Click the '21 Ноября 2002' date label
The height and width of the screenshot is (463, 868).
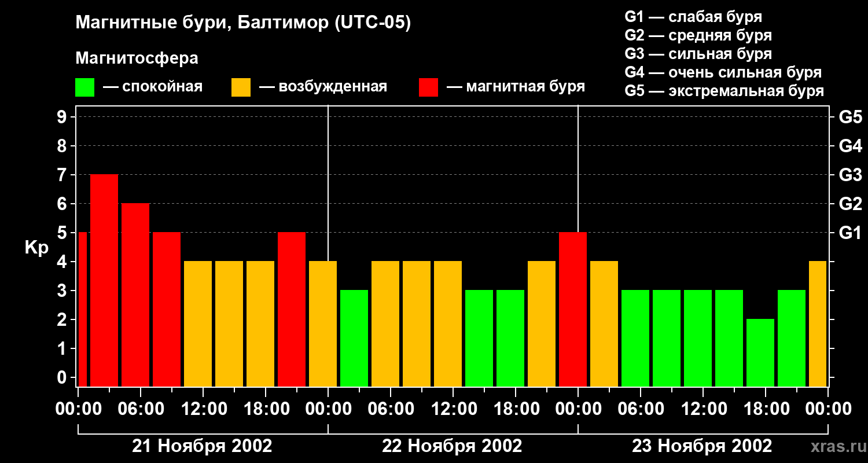202,446
